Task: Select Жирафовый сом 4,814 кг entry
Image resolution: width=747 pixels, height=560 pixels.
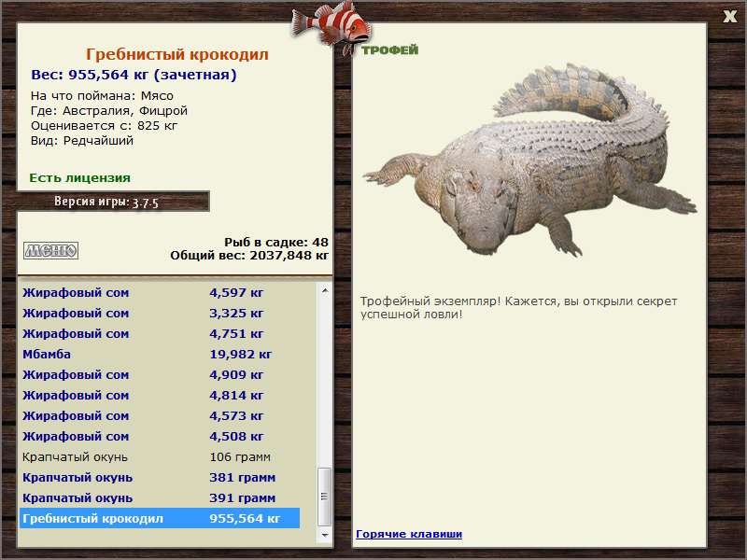Action: [160, 395]
